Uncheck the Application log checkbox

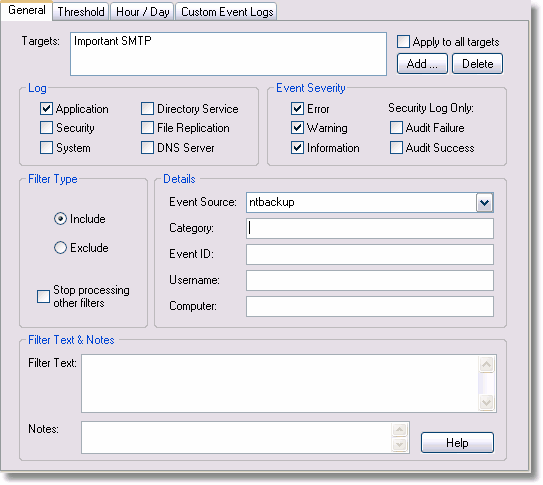pos(46,109)
